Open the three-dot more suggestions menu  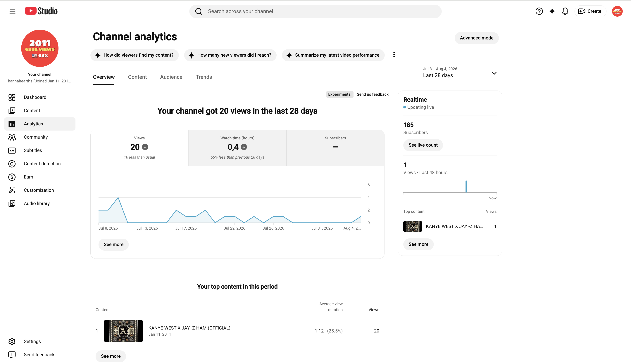pyautogui.click(x=394, y=55)
